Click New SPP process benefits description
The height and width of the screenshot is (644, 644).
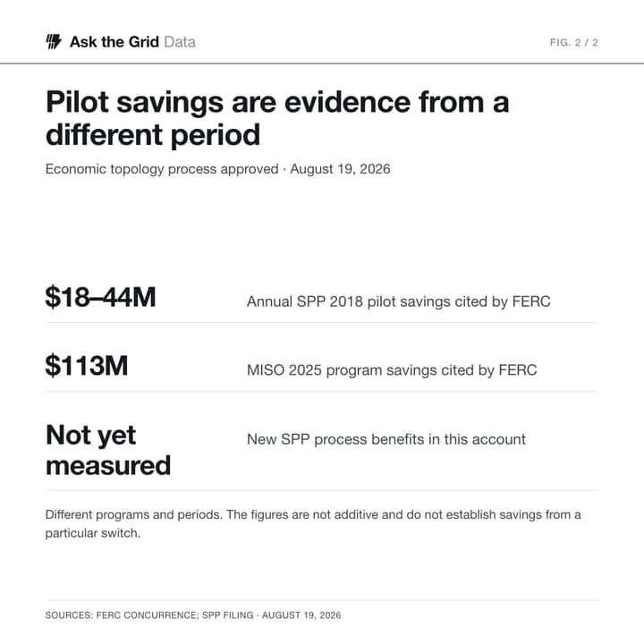pyautogui.click(x=386, y=439)
